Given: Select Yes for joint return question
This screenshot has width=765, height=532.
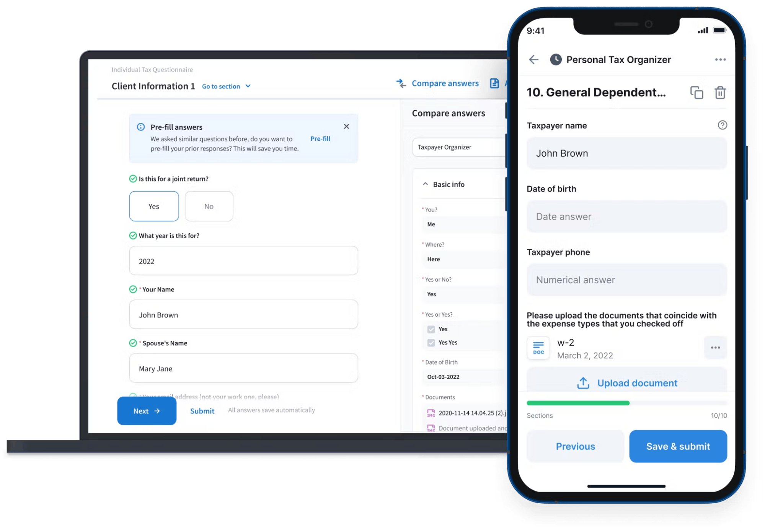Looking at the screenshot, I should pos(153,206).
